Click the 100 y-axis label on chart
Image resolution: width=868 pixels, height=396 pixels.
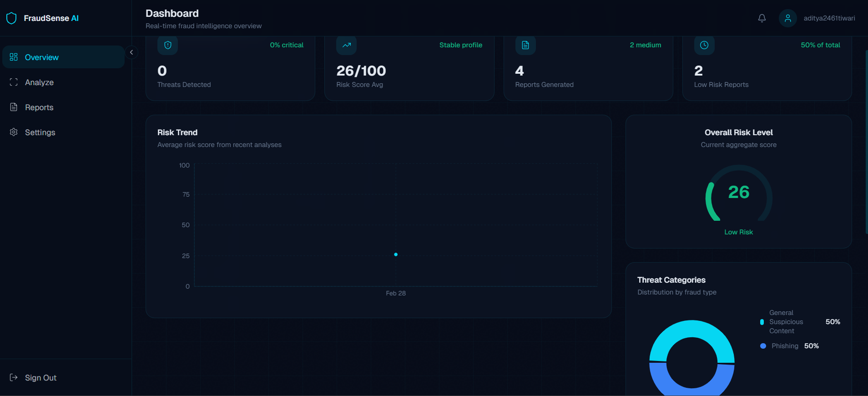coord(184,165)
